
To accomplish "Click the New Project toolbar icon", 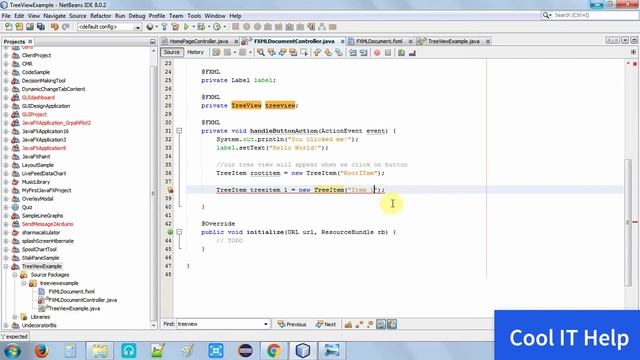I will pyautogui.click(x=19, y=27).
